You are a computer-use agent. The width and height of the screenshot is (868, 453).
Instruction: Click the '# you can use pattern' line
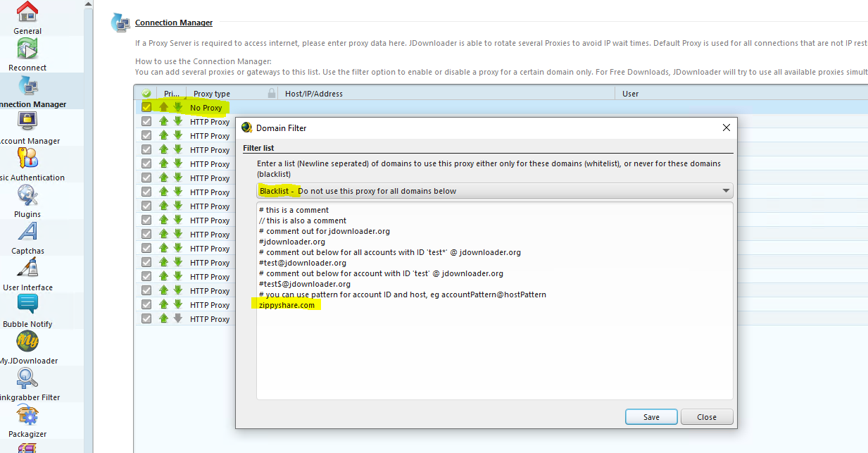(x=402, y=294)
